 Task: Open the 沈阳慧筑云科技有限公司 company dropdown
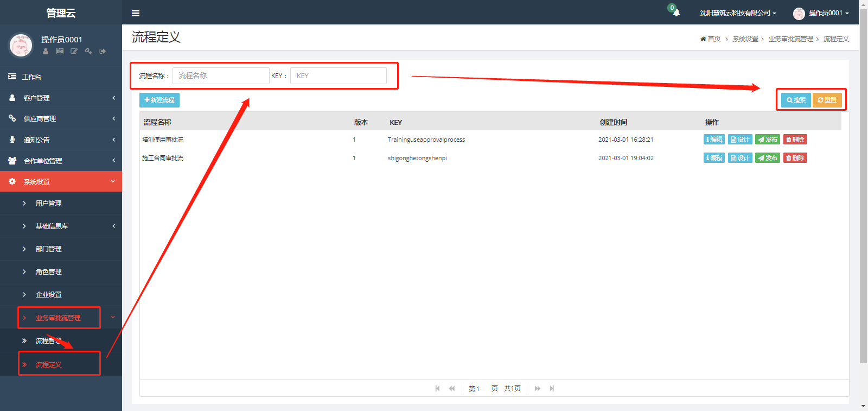pyautogui.click(x=738, y=13)
